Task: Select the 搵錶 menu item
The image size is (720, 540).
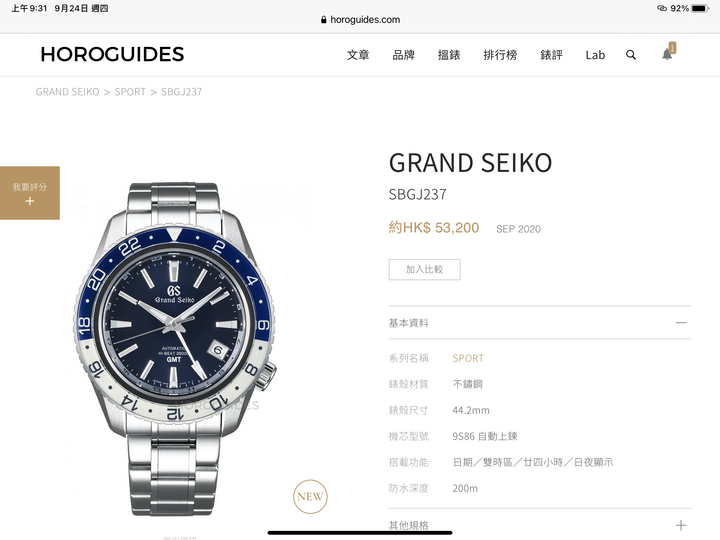Action: pos(449,55)
